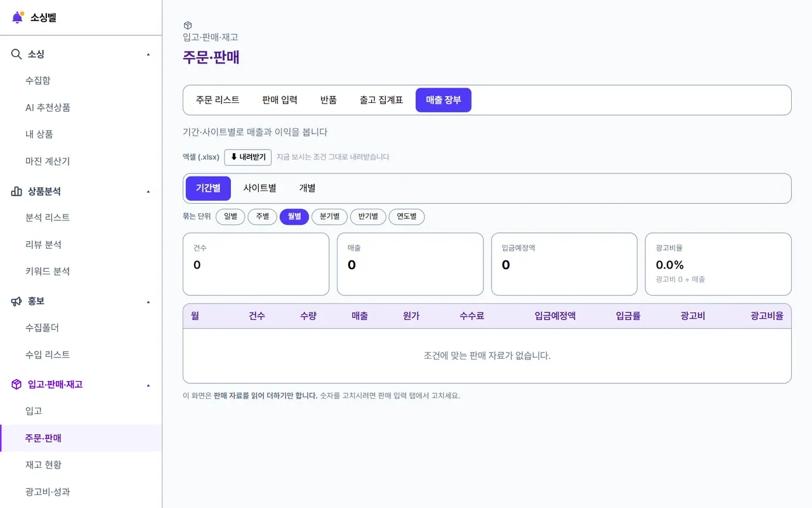Click the 건수 column header in table

coord(257,316)
